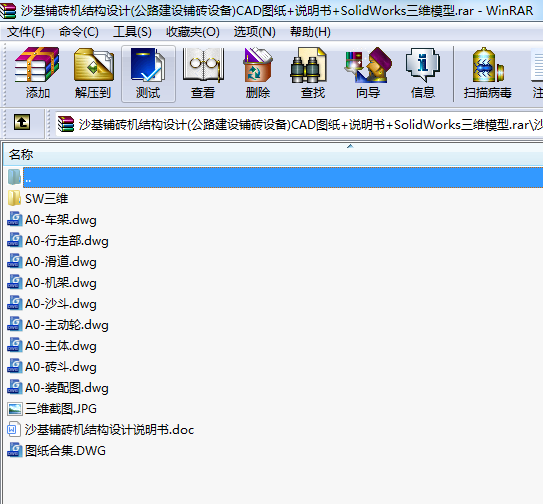The width and height of the screenshot is (543, 504).
Task: Click the A0-主动轮.dwg file icon
Action: click(15, 324)
